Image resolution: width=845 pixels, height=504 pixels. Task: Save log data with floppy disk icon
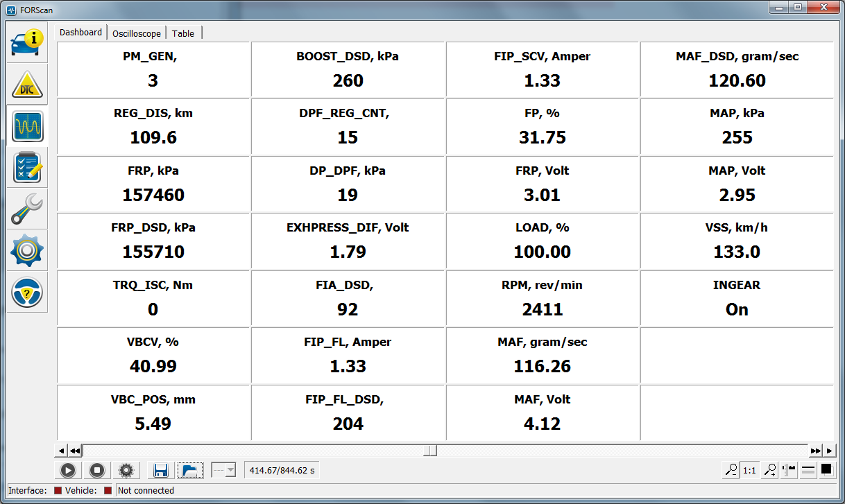click(161, 471)
